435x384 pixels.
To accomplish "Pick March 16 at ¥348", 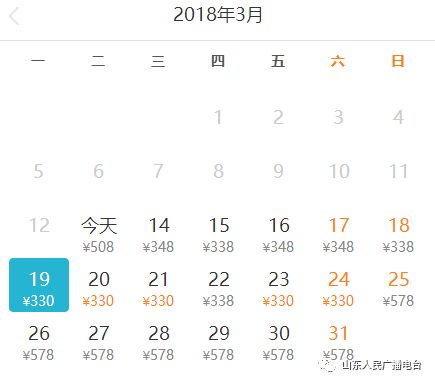I will [279, 235].
